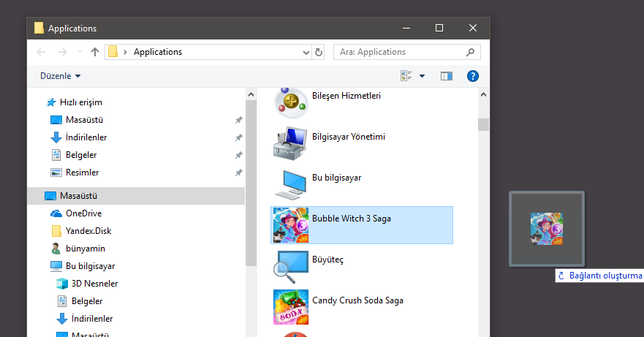Open Yandex.Disk in the sidebar
The width and height of the screenshot is (644, 337).
click(x=88, y=231)
